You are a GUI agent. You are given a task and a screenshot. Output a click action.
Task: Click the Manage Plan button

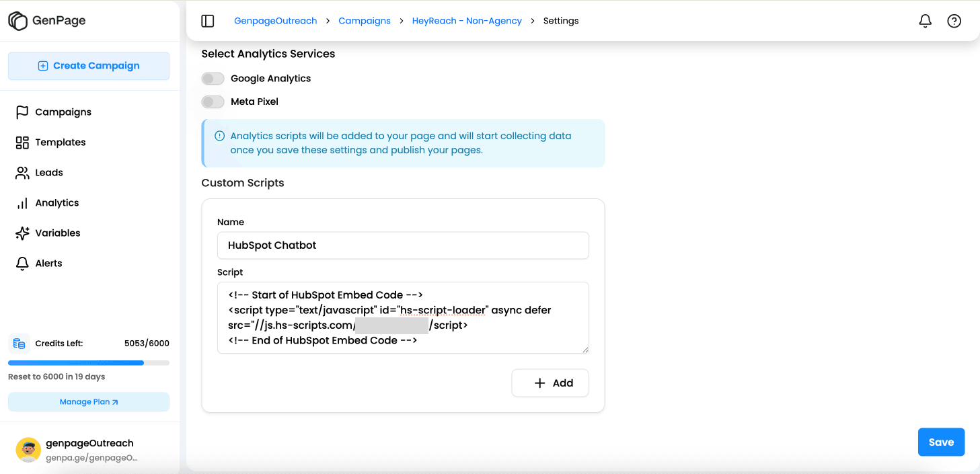pos(89,402)
